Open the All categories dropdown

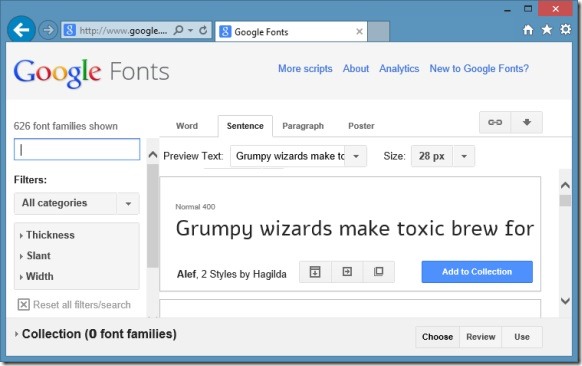tap(76, 203)
